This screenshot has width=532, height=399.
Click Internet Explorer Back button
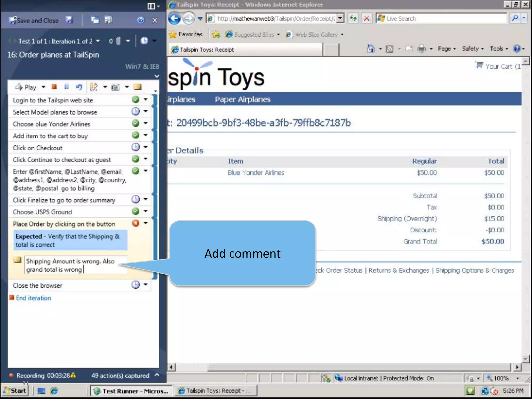[x=174, y=18]
